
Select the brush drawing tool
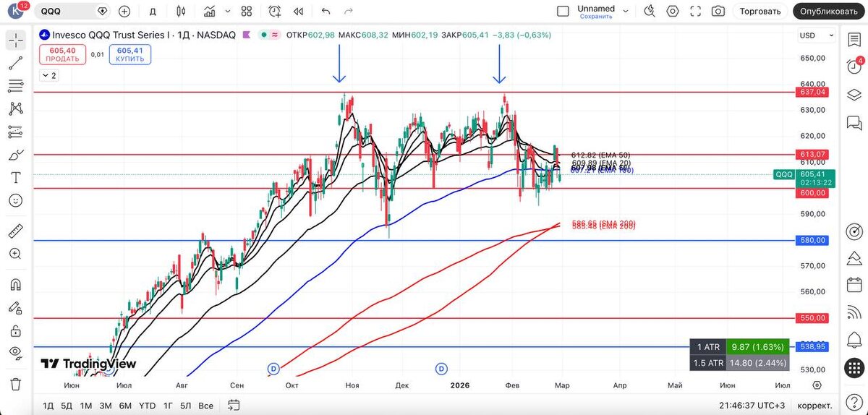[x=16, y=155]
